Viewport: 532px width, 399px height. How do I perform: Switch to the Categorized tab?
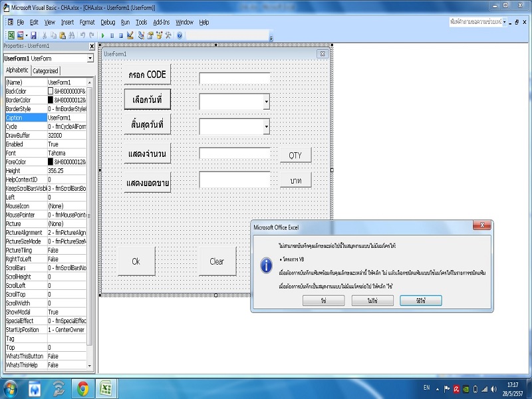click(45, 71)
